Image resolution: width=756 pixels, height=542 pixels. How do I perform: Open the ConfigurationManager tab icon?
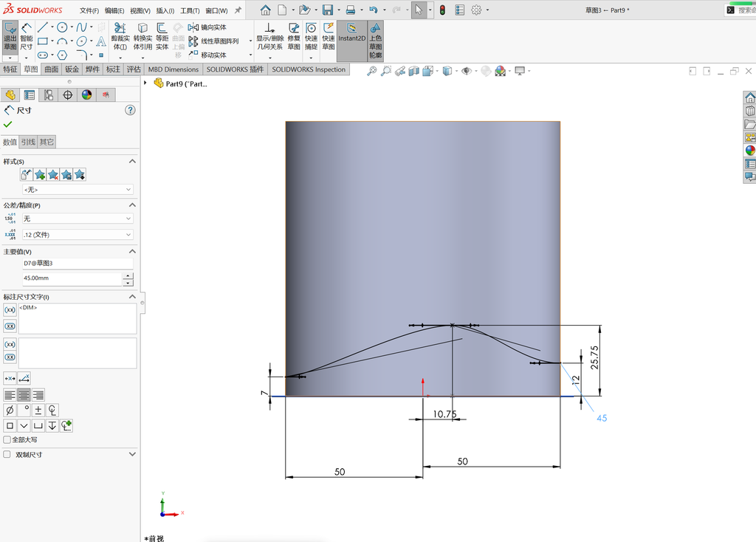coord(48,95)
